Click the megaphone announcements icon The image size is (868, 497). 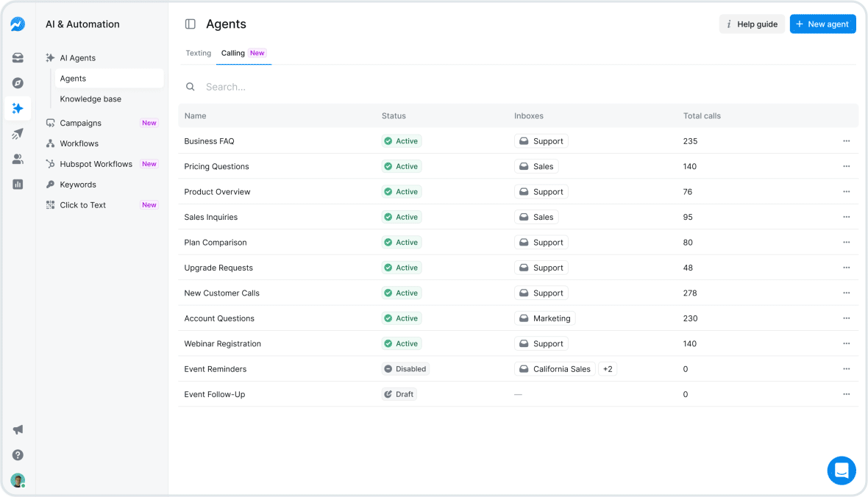pyautogui.click(x=18, y=429)
